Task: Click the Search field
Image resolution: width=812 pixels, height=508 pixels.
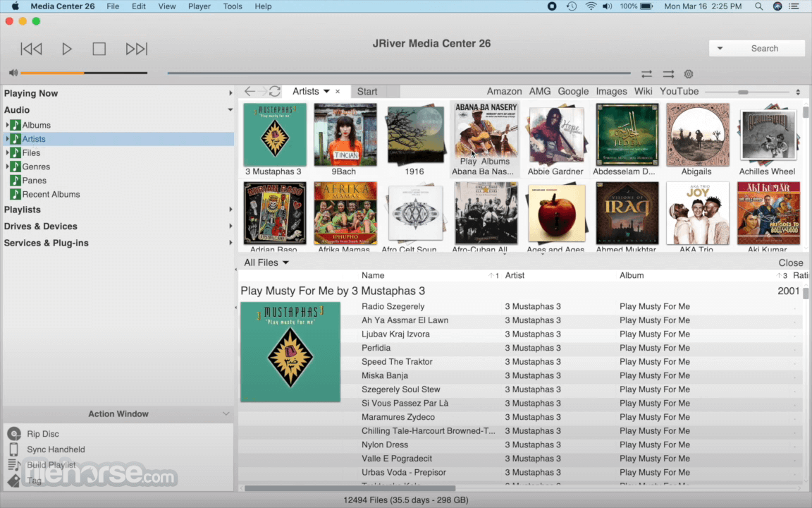Action: (x=764, y=48)
